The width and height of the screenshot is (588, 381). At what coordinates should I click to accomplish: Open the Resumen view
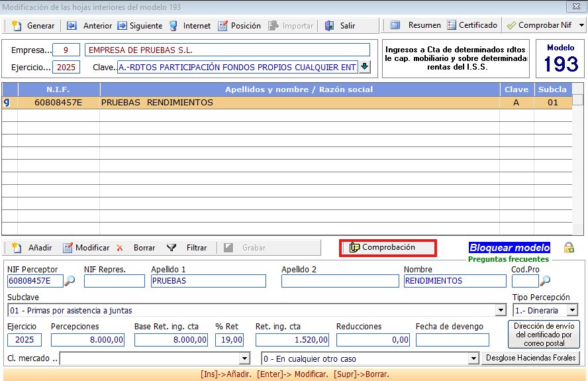[x=395, y=25]
